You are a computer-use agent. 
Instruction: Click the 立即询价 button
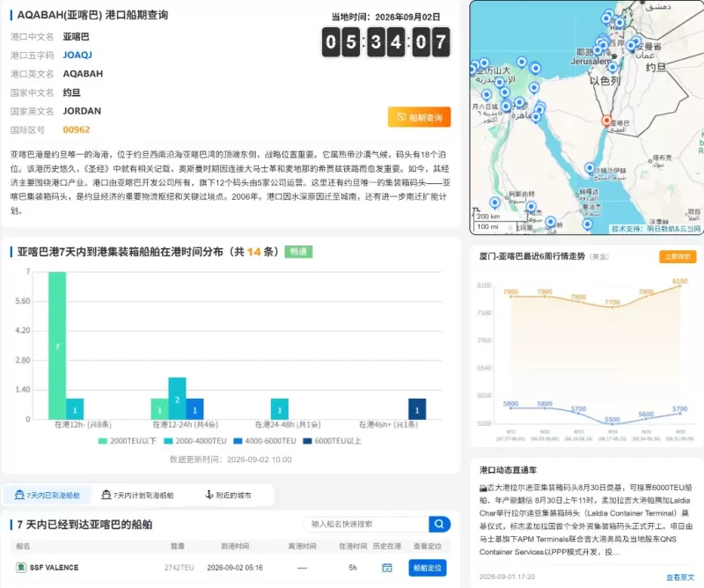(x=678, y=256)
